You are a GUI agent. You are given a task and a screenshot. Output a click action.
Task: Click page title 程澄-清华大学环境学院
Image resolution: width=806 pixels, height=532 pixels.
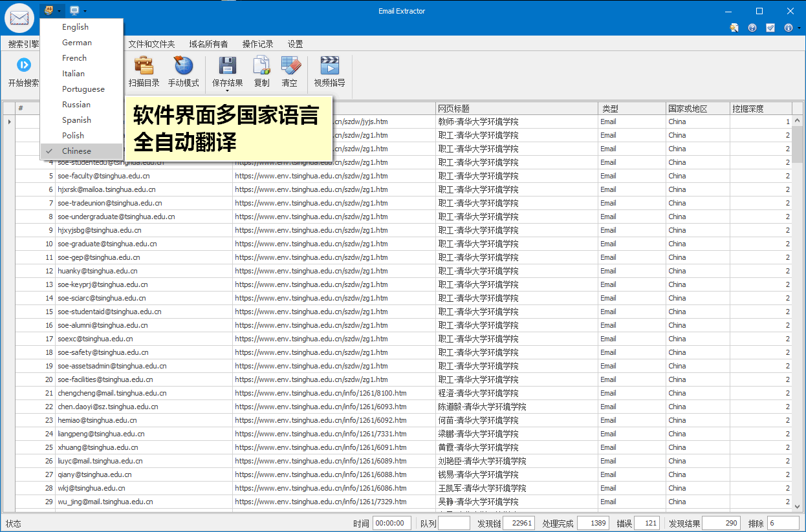478,393
